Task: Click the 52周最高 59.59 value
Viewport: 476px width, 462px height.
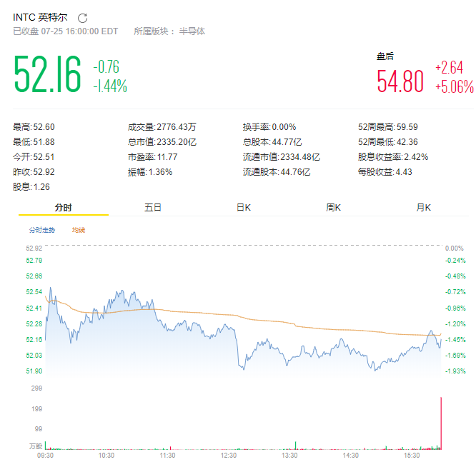Action: pos(387,126)
